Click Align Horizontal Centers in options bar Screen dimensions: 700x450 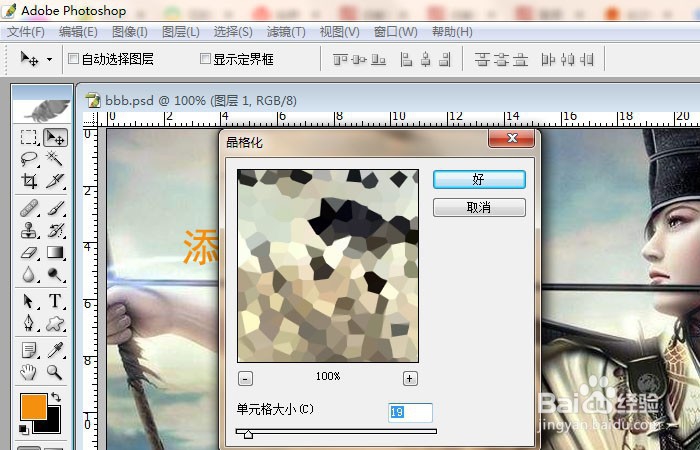pos(425,59)
